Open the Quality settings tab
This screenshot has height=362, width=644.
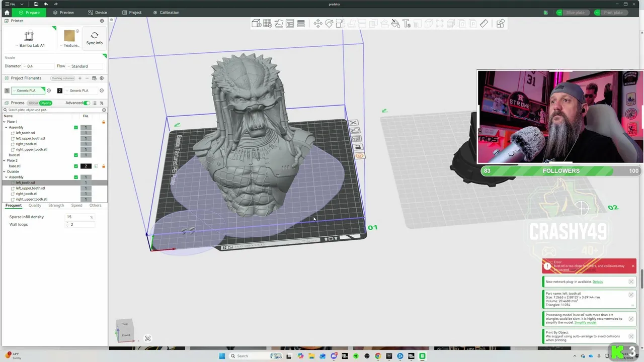point(35,205)
